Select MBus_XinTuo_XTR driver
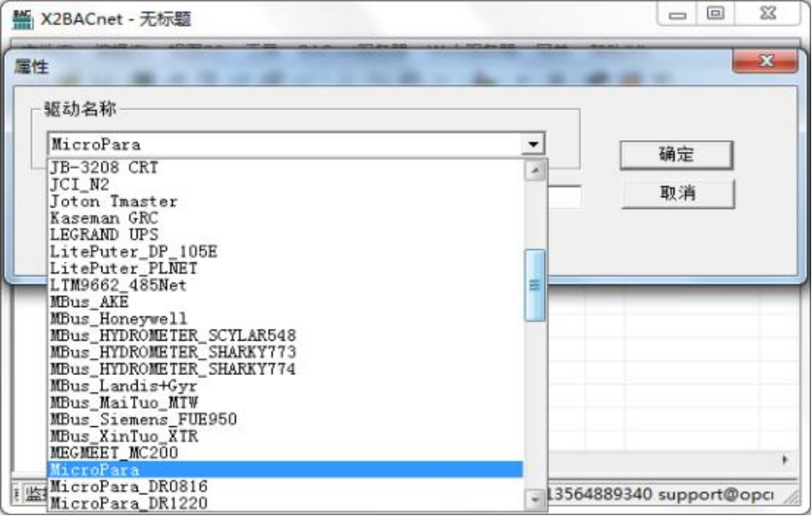 coord(285,436)
